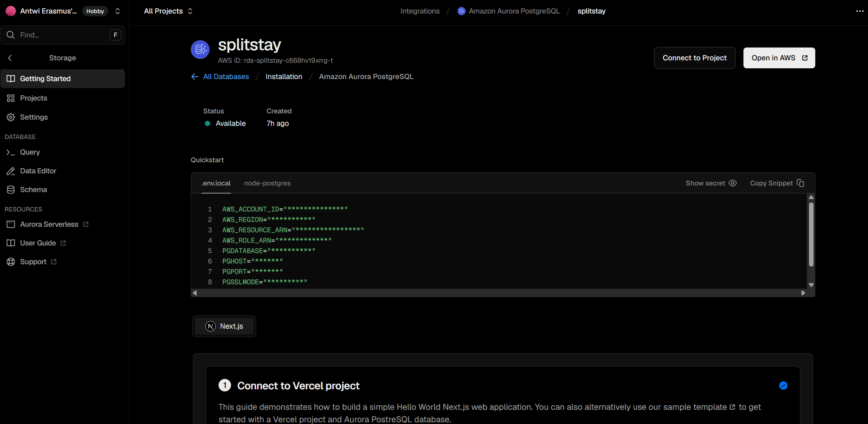Click the AWS_ACCOUNT_ID line in code
Viewport: 868px width, 424px height.
[x=285, y=209]
